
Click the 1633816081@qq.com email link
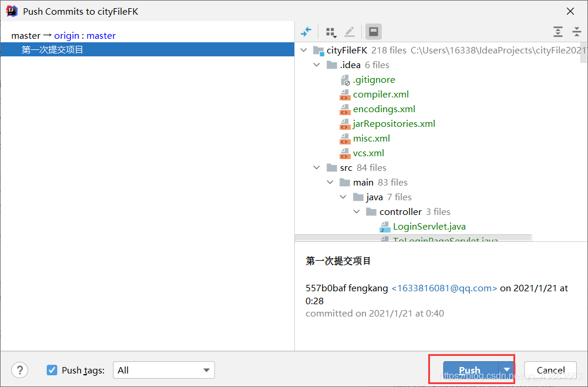[444, 288]
